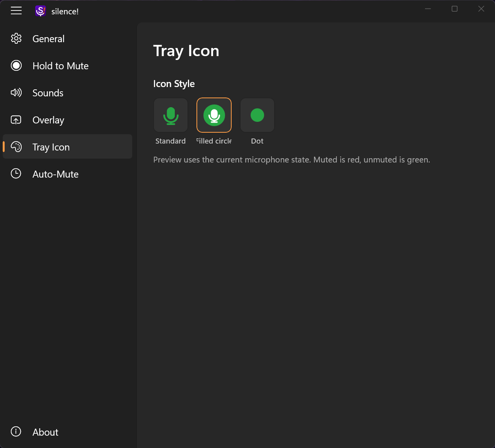Open the General settings page
Viewport: 495px width, 448px height.
pos(49,39)
